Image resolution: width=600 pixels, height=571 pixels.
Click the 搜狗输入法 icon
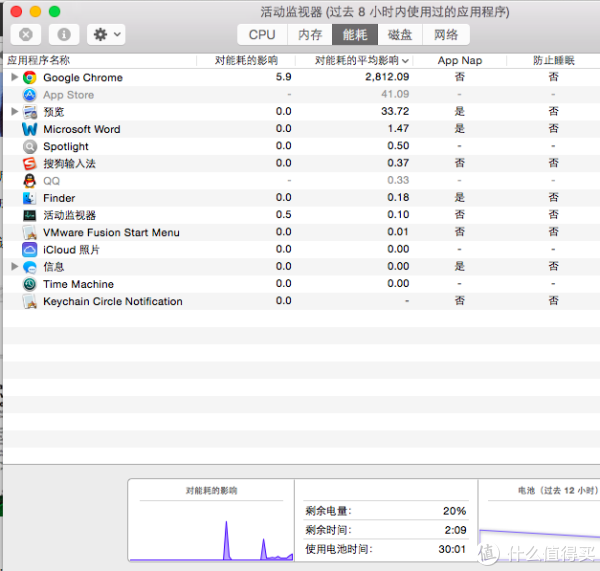click(x=29, y=164)
